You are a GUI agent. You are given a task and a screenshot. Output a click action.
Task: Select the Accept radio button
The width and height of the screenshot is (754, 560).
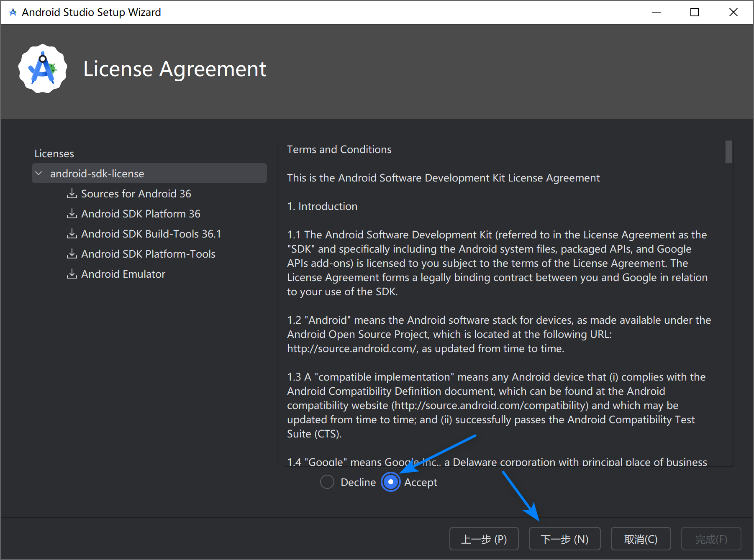click(x=391, y=482)
